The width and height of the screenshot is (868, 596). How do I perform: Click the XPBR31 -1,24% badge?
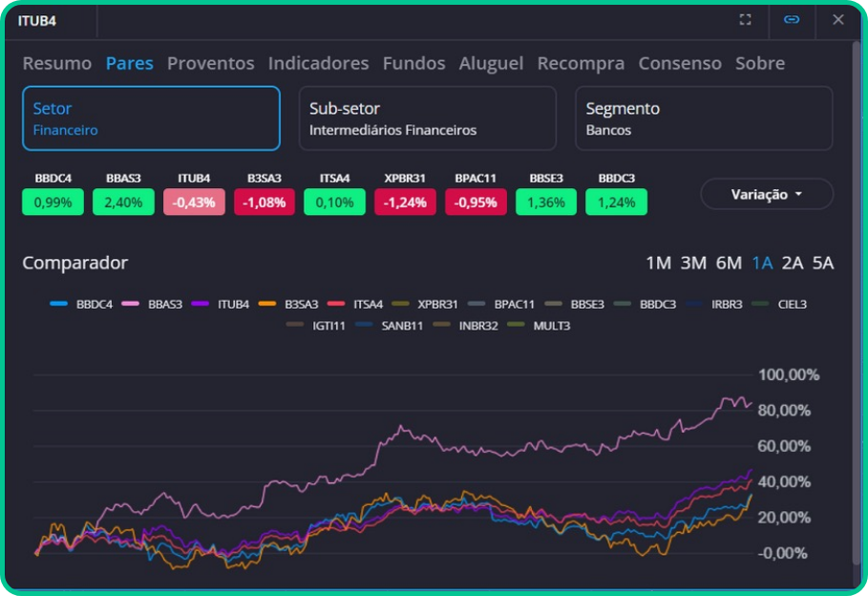[406, 202]
